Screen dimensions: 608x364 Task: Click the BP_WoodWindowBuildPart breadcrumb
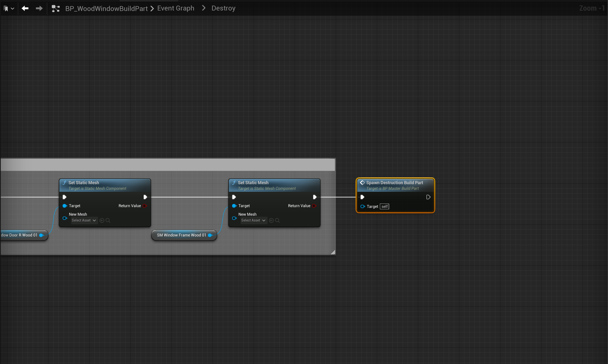106,9
